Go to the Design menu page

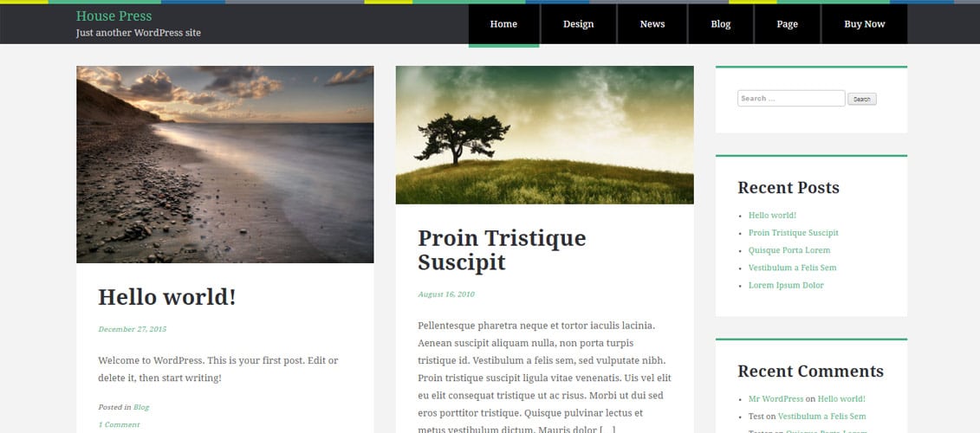click(x=578, y=24)
